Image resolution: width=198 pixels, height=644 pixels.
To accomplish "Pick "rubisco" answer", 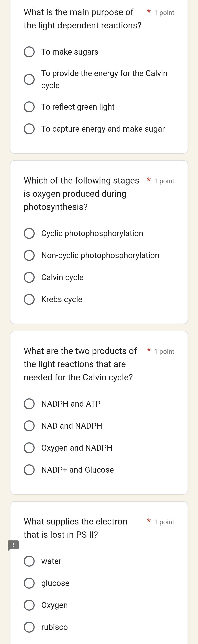I will tap(29, 627).
